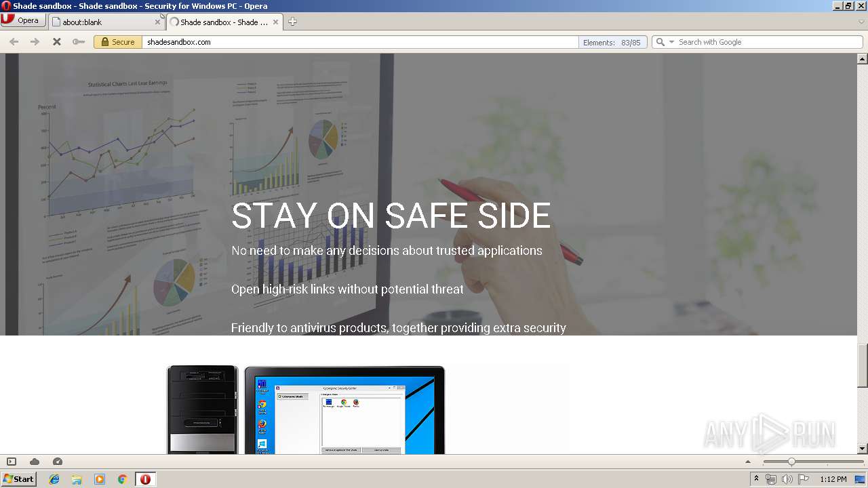Open Windows Media Player from taskbar
This screenshot has height=488, width=868.
pyautogui.click(x=100, y=479)
